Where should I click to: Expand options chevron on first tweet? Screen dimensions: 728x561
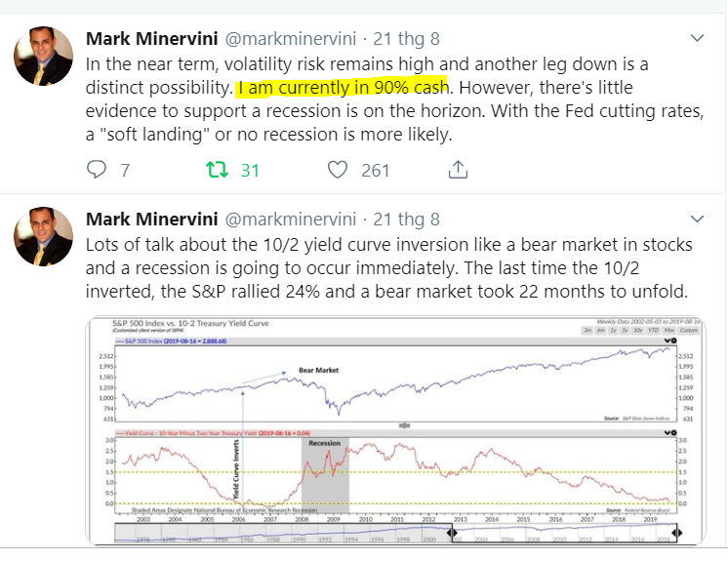click(697, 38)
